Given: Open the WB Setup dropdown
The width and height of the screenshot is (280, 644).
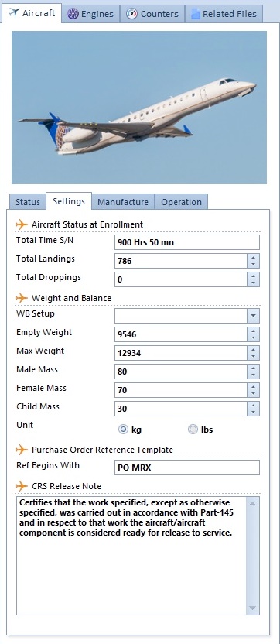Looking at the screenshot, I should [x=253, y=316].
